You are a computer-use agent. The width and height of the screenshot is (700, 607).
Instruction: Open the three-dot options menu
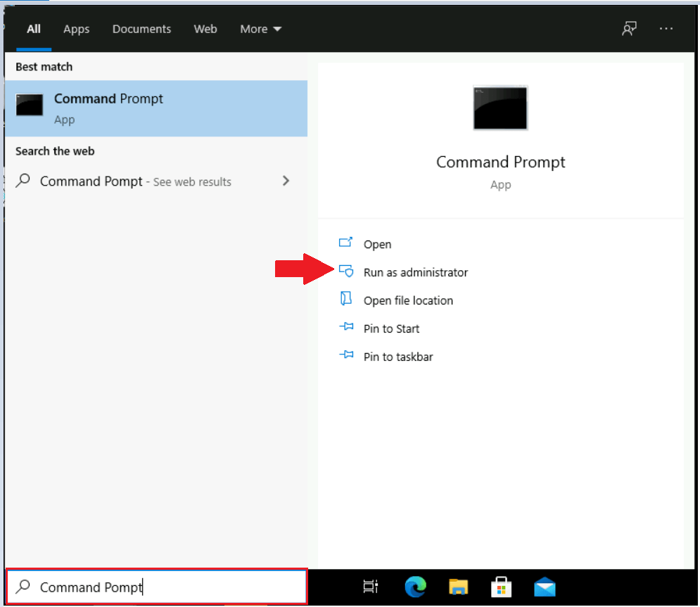(666, 29)
